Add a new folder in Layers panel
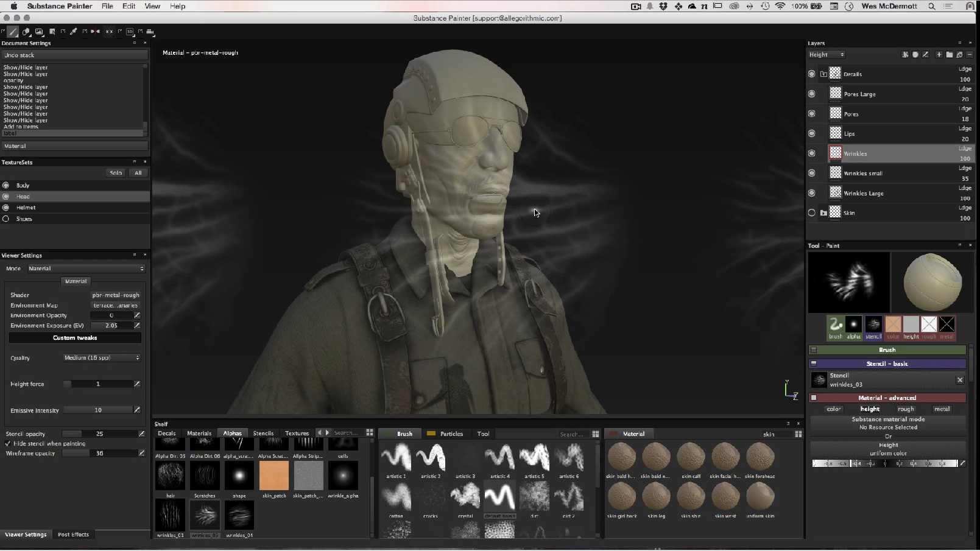This screenshot has height=551, width=980. click(x=949, y=55)
